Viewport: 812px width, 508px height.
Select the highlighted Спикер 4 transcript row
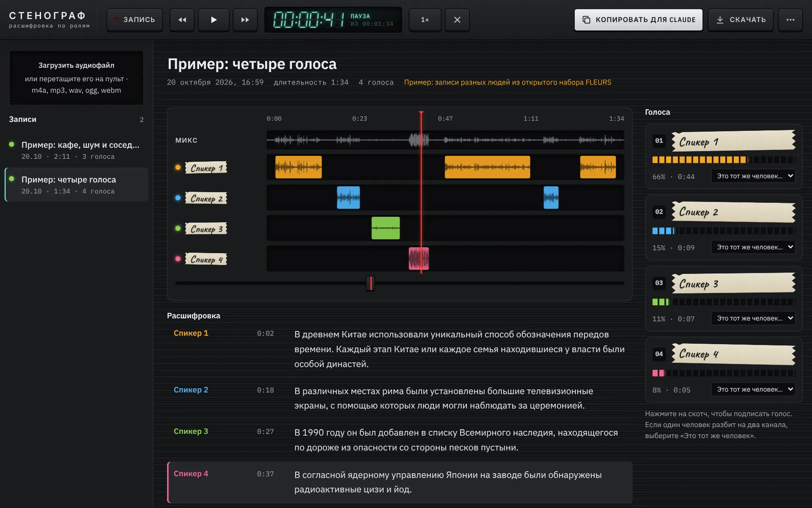pos(400,483)
